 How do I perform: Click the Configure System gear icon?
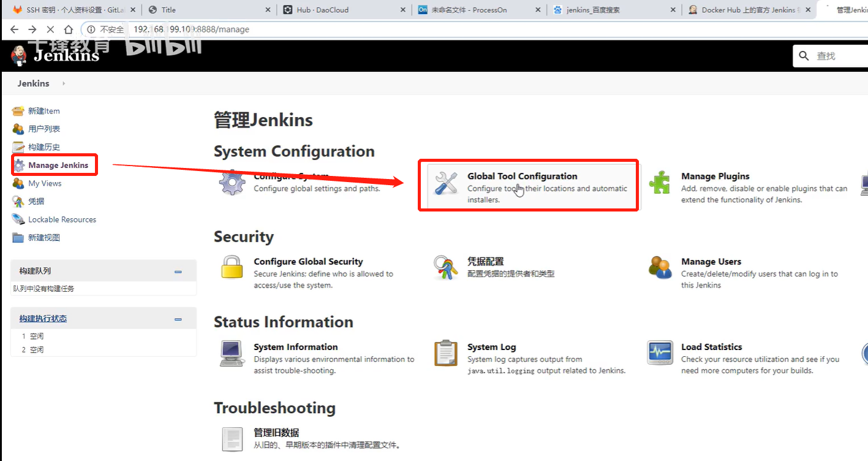[232, 183]
